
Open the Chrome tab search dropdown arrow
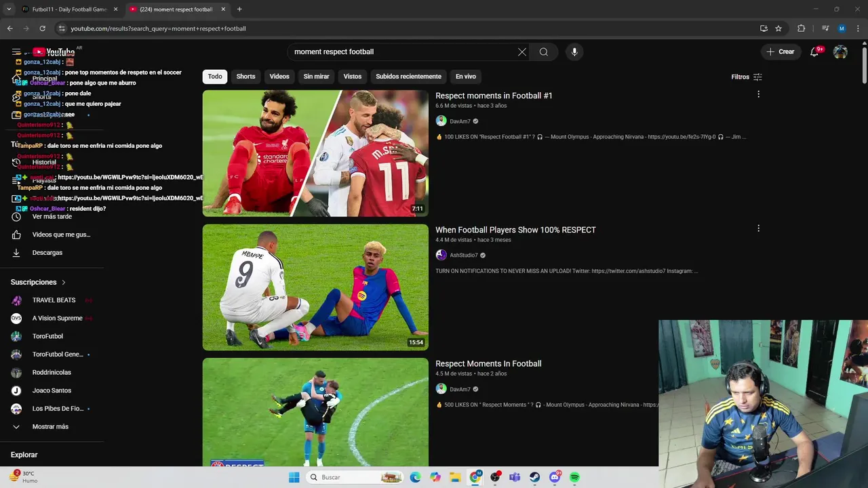pyautogui.click(x=9, y=9)
